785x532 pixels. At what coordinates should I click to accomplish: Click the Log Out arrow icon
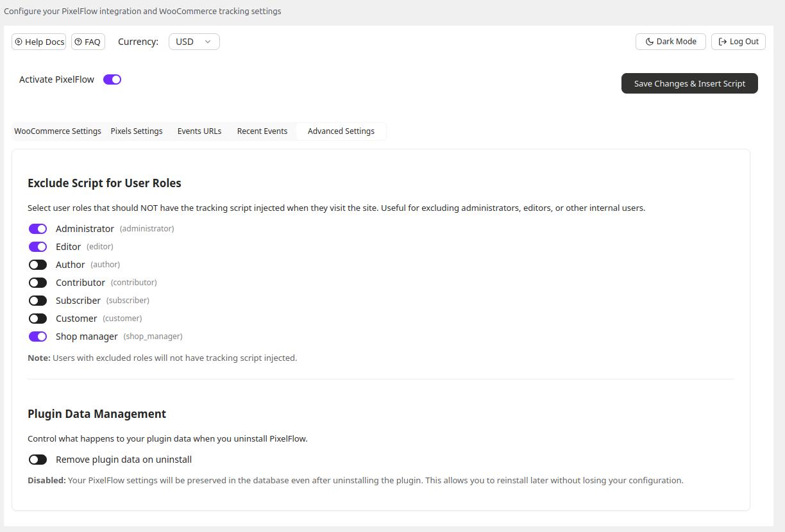[x=723, y=42]
